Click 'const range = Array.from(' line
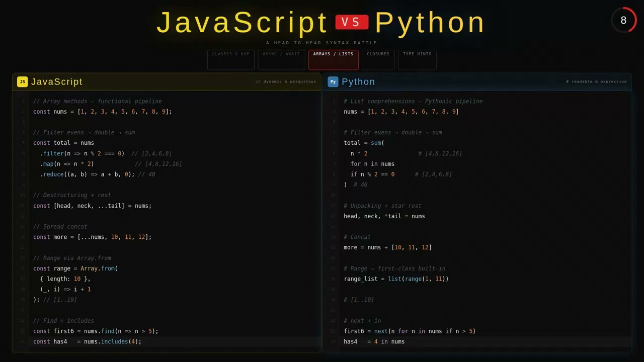644x362 pixels. pos(75,268)
